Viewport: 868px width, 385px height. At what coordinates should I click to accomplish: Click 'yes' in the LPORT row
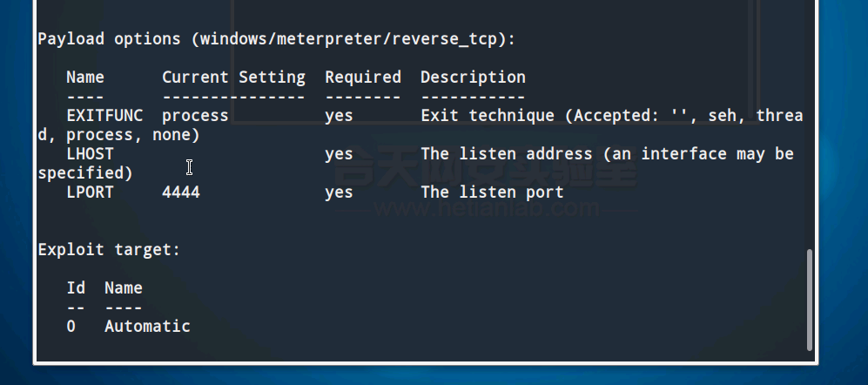(x=339, y=192)
